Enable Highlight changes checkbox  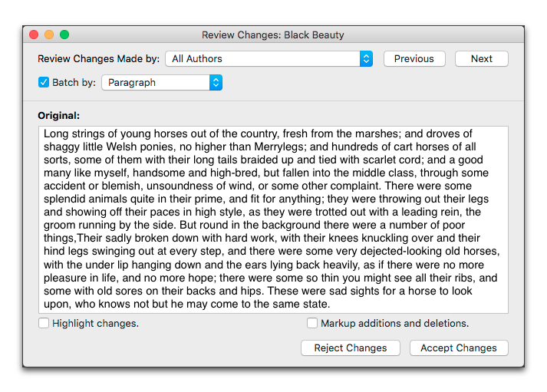[x=44, y=323]
